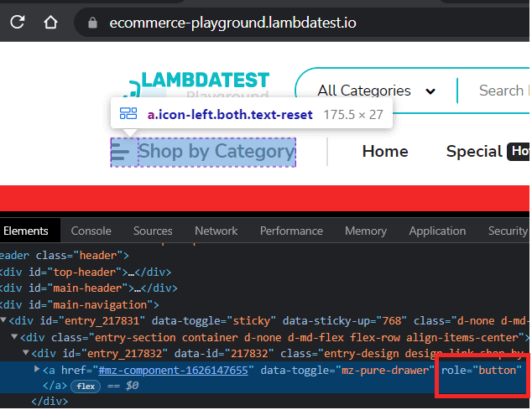Open the Network tab
The height and width of the screenshot is (410, 532).
pyautogui.click(x=216, y=231)
